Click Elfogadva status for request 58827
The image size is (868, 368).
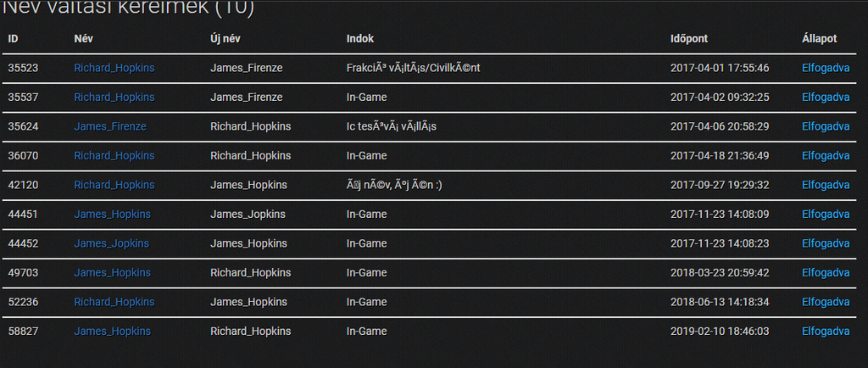[826, 332]
